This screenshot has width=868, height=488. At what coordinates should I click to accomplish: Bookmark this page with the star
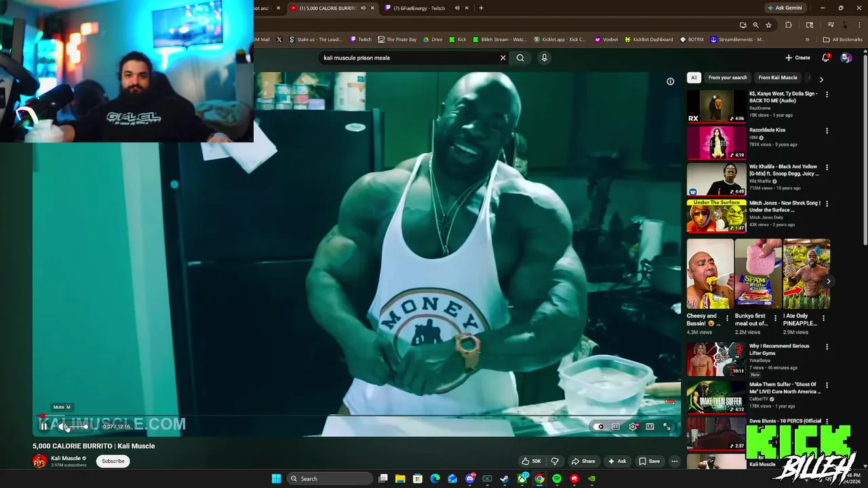coord(768,25)
